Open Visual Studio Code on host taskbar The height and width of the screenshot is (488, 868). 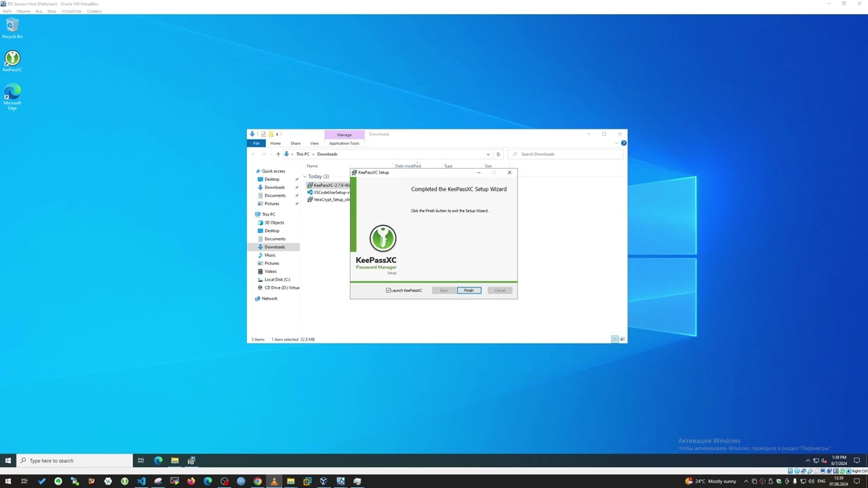pyautogui.click(x=141, y=481)
